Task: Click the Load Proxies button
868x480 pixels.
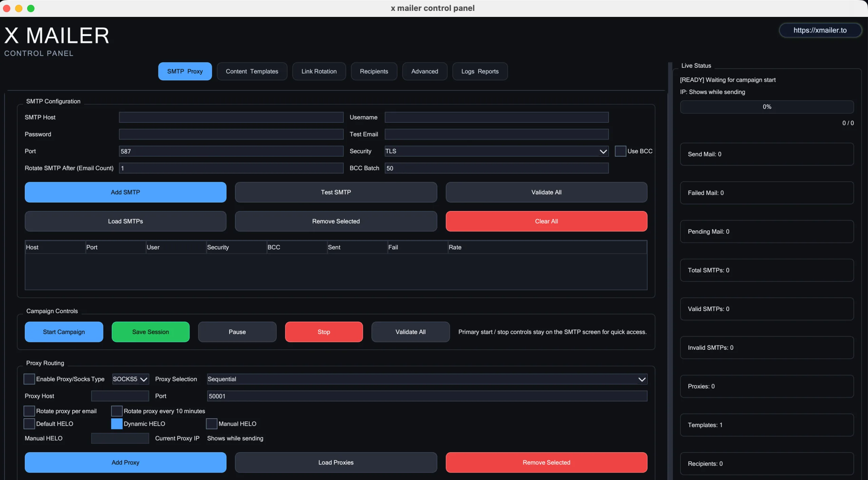Action: (336, 463)
